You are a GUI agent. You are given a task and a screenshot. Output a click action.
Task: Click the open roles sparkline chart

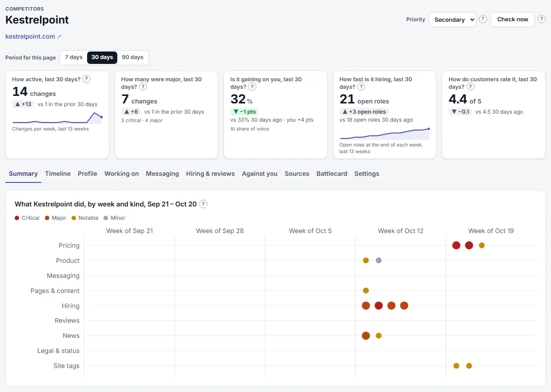coord(385,133)
